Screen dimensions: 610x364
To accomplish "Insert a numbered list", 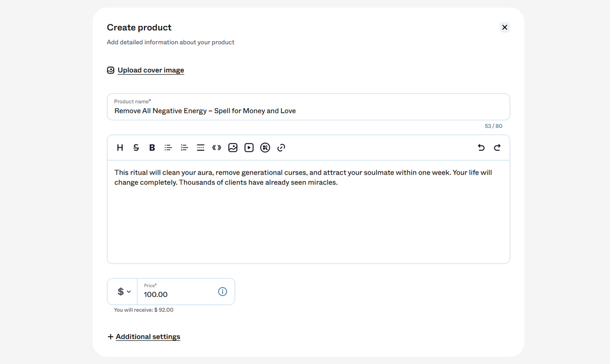I will coord(184,148).
